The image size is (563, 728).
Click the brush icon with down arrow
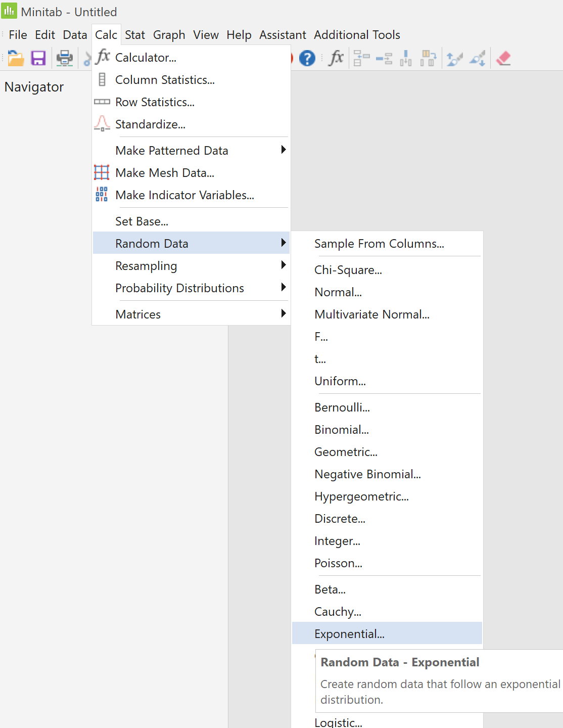pos(478,59)
